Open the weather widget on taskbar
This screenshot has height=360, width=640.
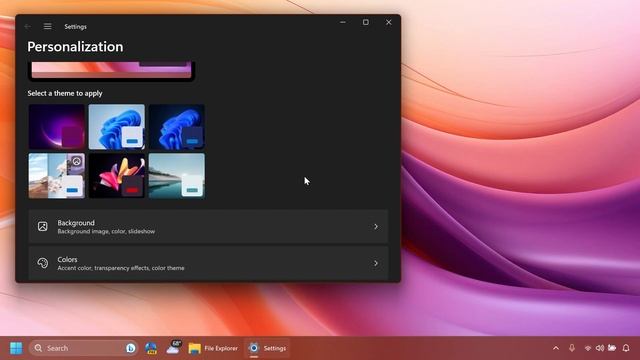click(173, 348)
